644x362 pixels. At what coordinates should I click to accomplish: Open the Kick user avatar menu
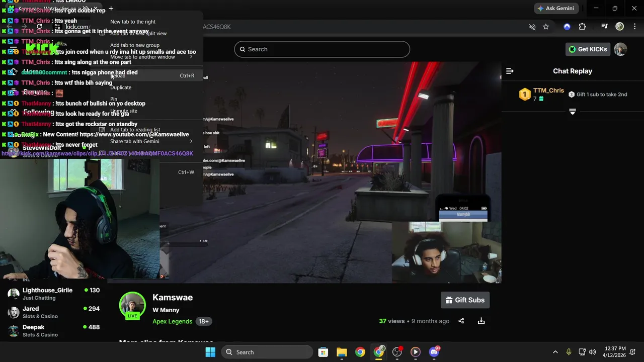coord(620,49)
